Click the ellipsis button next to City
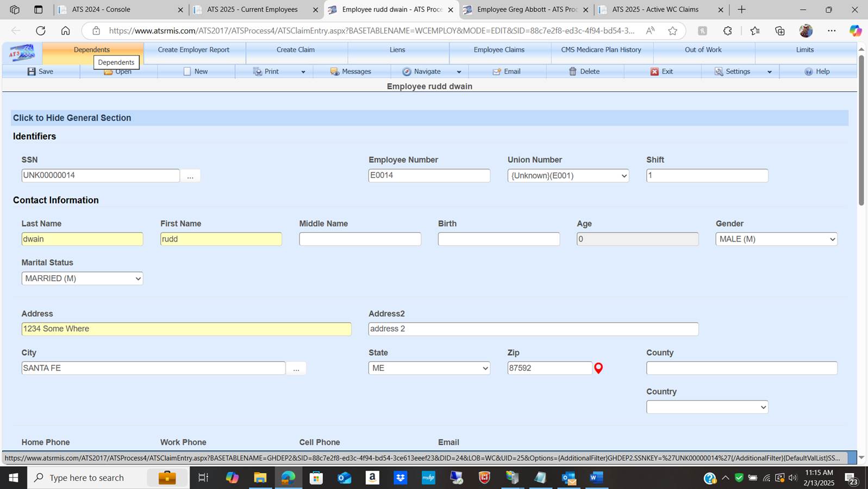The height and width of the screenshot is (489, 868). pos(296,369)
